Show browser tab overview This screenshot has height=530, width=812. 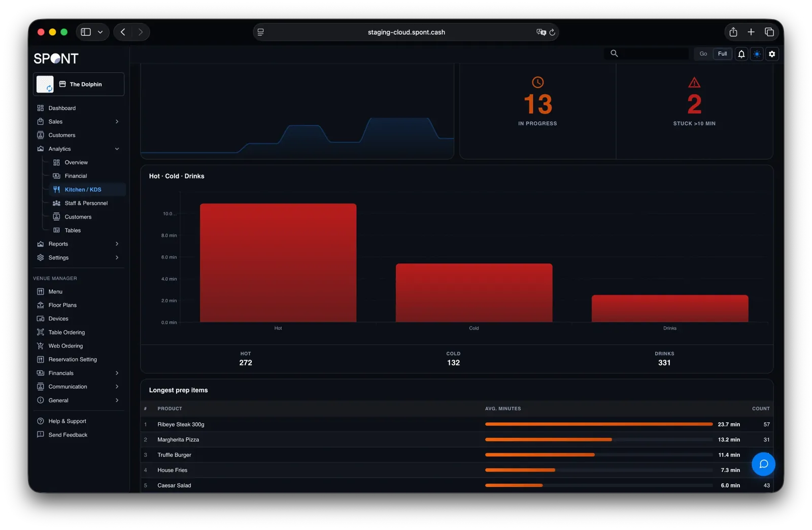point(769,32)
